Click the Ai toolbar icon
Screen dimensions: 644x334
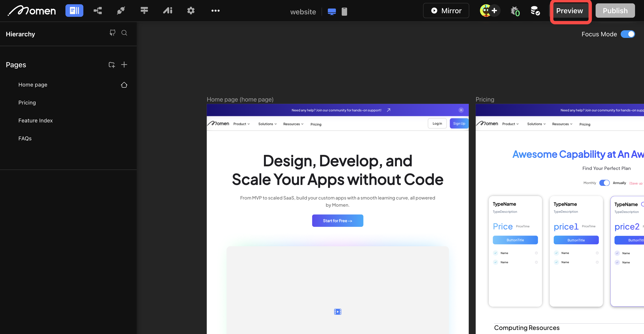coord(168,11)
